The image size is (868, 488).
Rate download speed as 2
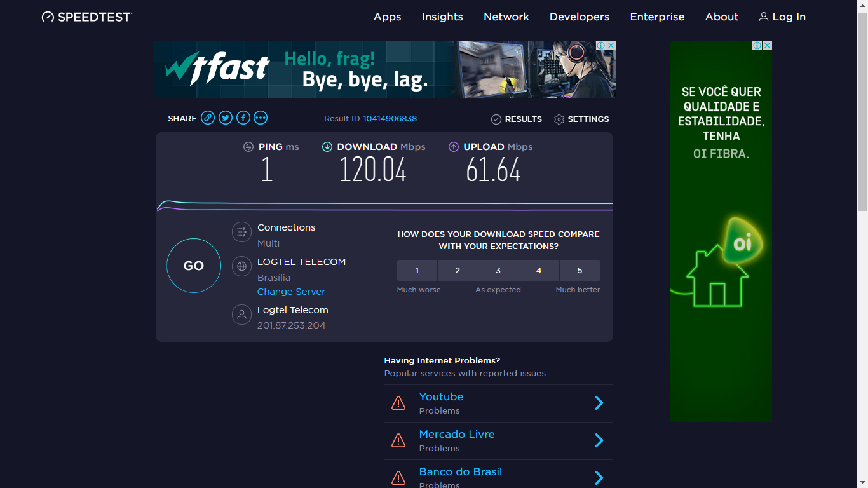(x=458, y=271)
